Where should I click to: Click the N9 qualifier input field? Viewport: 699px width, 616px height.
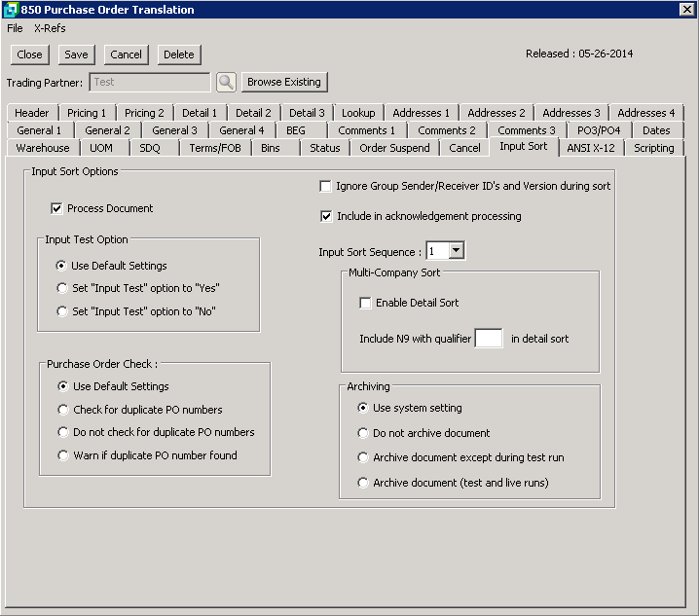[489, 339]
